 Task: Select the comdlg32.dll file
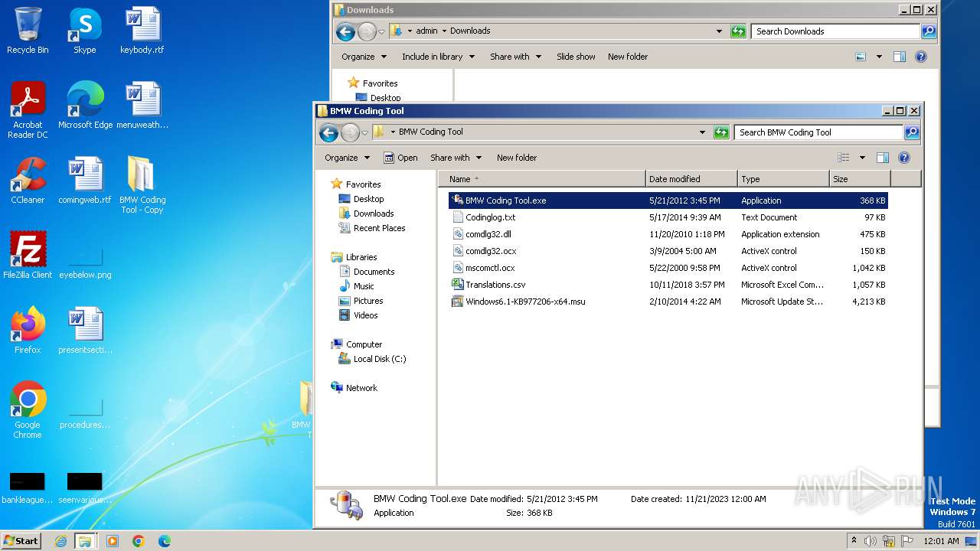pyautogui.click(x=668, y=234)
